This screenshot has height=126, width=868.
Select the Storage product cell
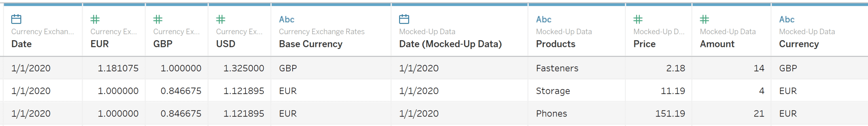tap(553, 91)
